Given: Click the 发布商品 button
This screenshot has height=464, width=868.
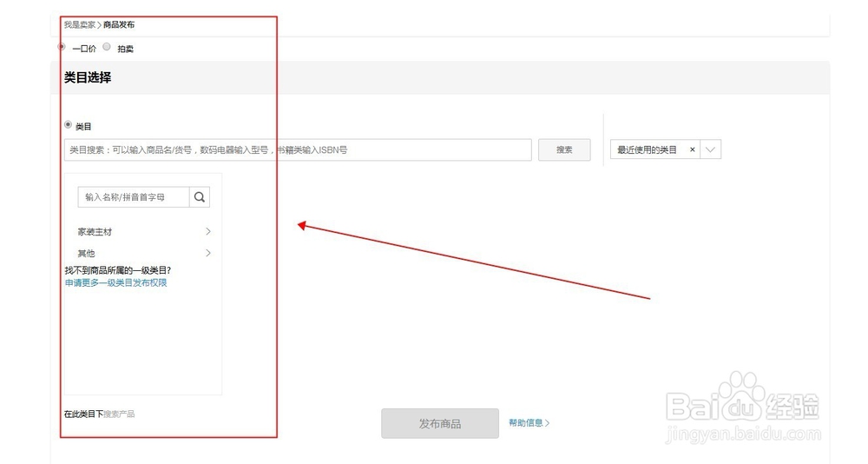Looking at the screenshot, I should pos(440,423).
